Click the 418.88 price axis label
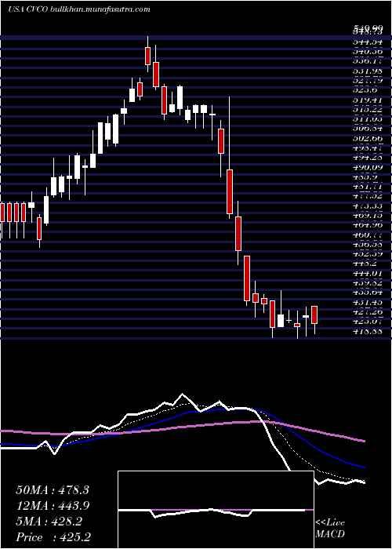 point(368,331)
